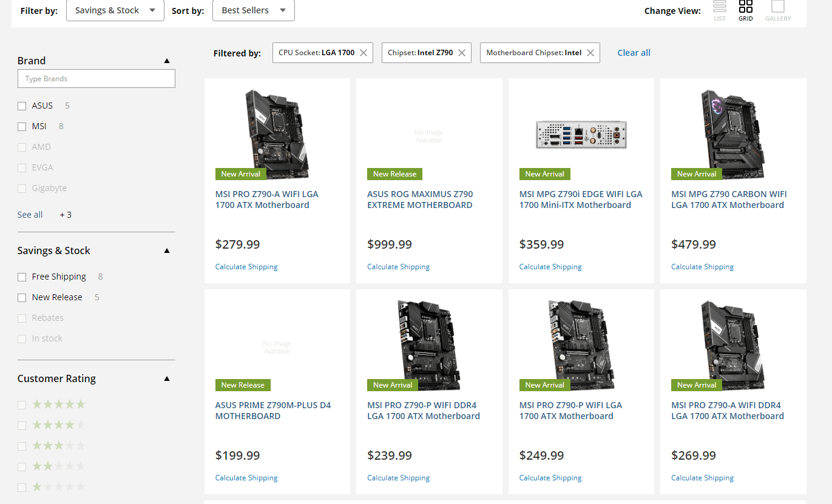Collapse the Brand filter section

[167, 61]
